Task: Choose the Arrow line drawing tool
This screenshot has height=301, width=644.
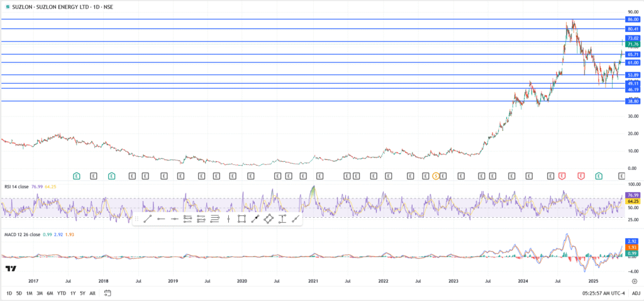Action: (255, 219)
